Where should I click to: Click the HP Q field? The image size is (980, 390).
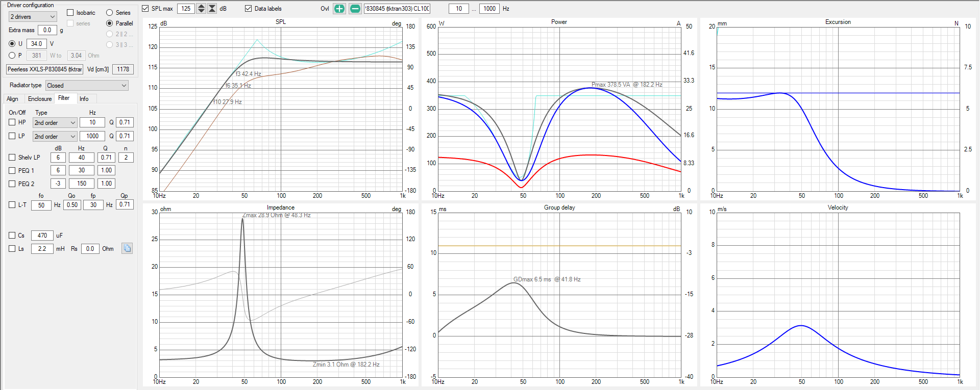[x=125, y=122]
